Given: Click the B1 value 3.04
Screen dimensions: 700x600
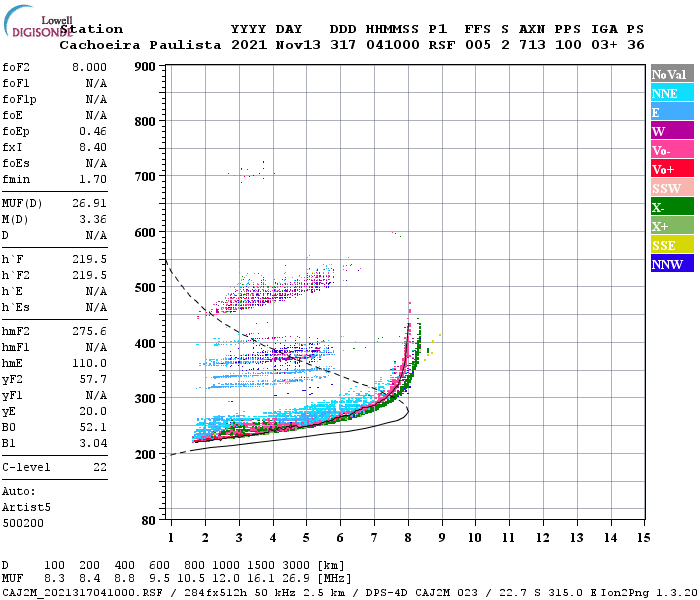Looking at the screenshot, I should (93, 443).
